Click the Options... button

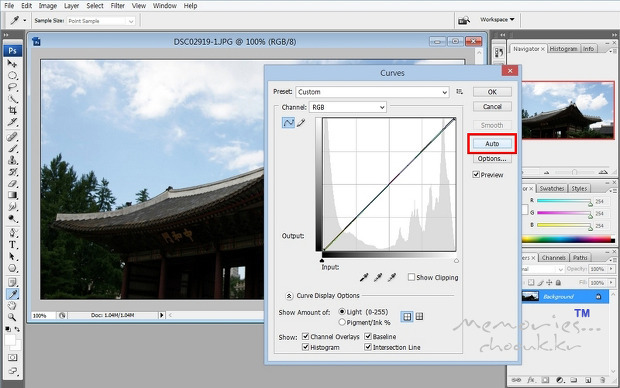tap(492, 159)
